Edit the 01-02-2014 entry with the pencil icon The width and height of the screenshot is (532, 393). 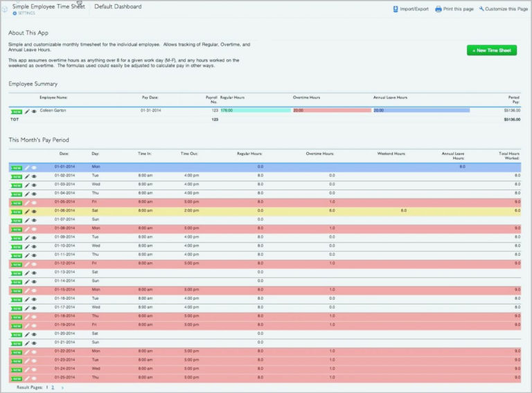27,176
